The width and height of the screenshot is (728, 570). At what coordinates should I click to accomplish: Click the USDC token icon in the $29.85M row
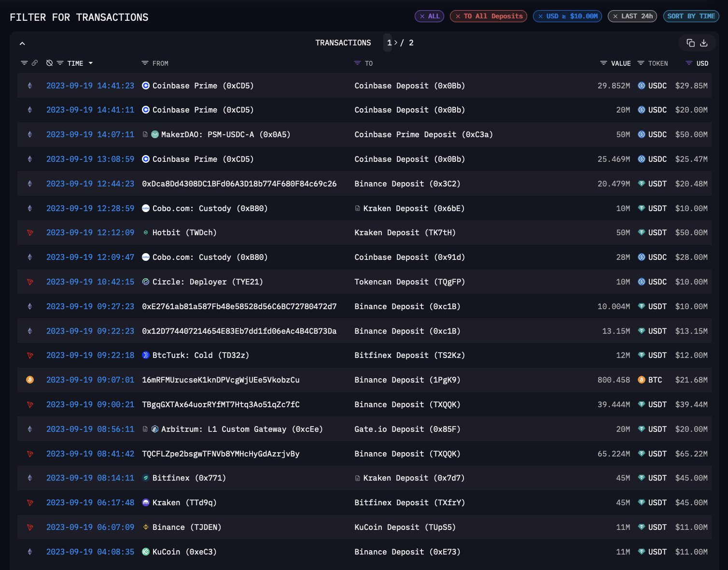642,85
